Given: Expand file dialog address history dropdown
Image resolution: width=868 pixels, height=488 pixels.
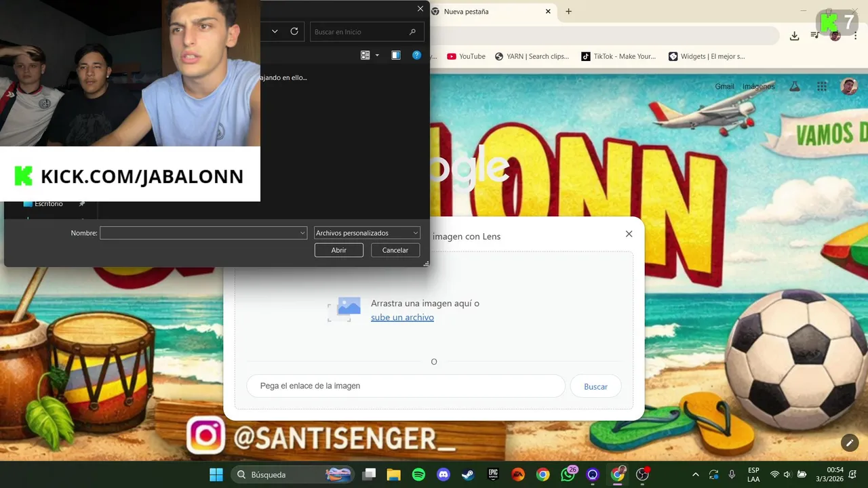Looking at the screenshot, I should point(275,31).
